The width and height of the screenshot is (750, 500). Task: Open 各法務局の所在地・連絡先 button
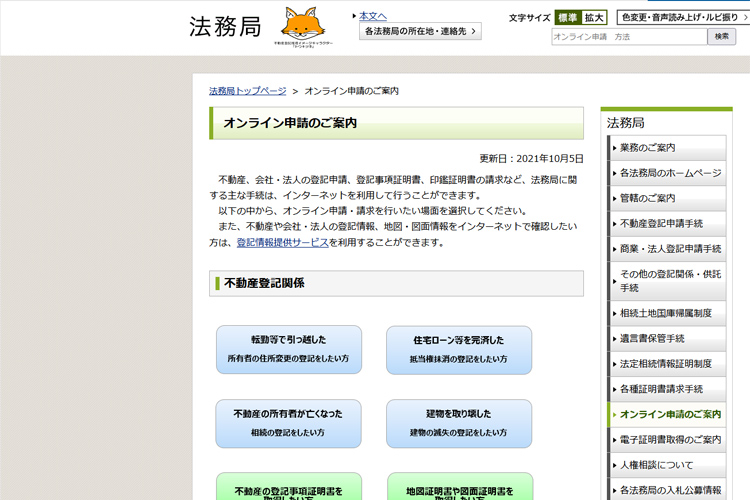pyautogui.click(x=420, y=31)
